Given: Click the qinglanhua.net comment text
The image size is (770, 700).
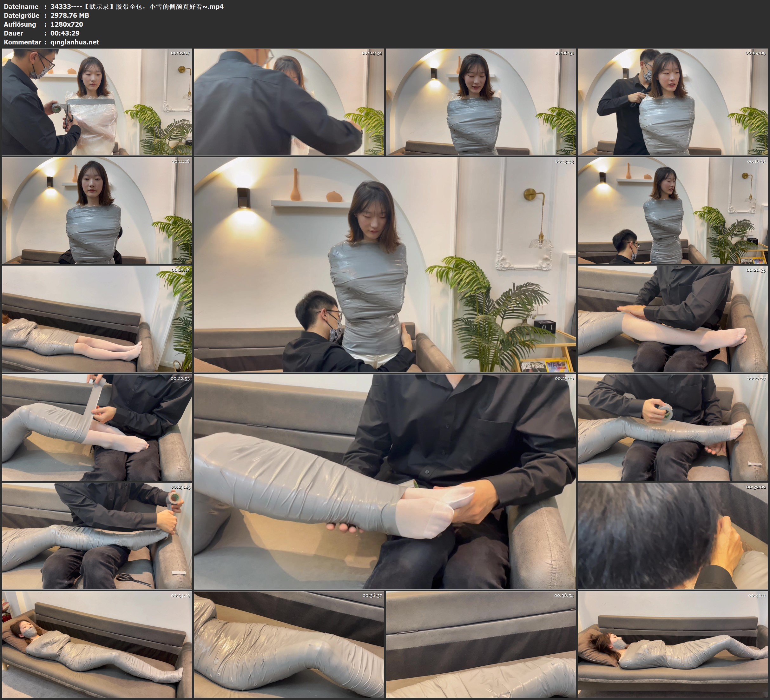Looking at the screenshot, I should (x=75, y=42).
